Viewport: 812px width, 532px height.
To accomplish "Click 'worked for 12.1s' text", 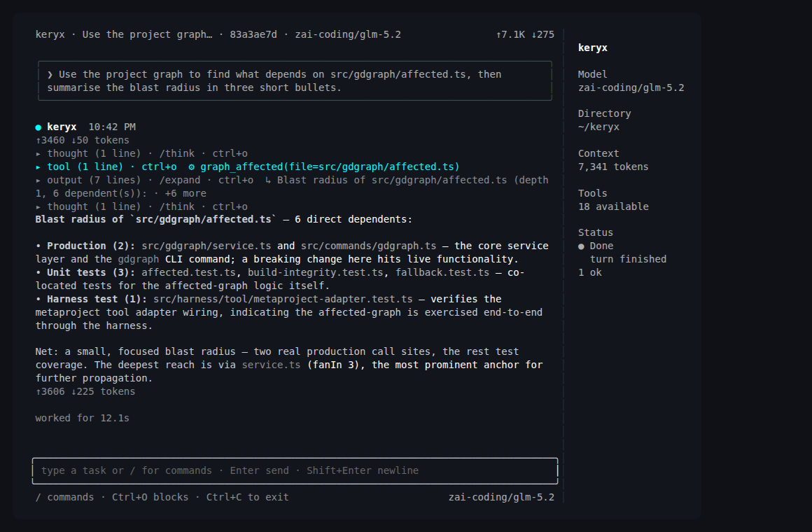I will click(x=83, y=418).
